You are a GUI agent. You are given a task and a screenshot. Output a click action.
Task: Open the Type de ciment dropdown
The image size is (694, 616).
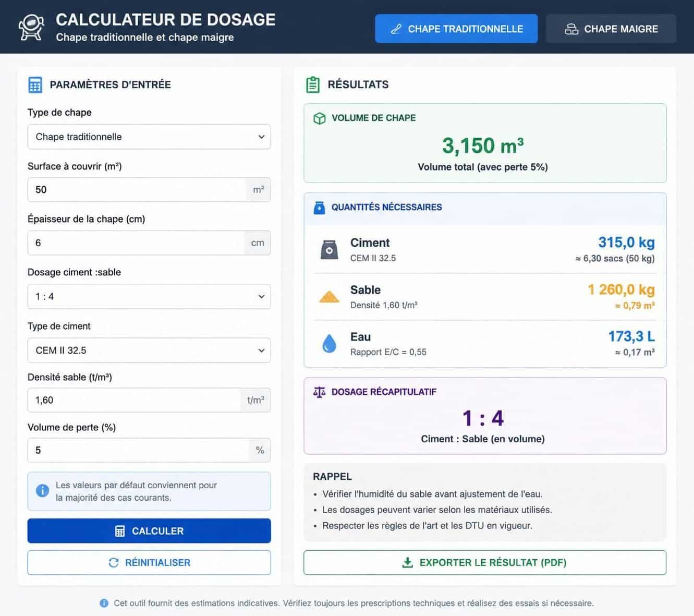point(149,350)
